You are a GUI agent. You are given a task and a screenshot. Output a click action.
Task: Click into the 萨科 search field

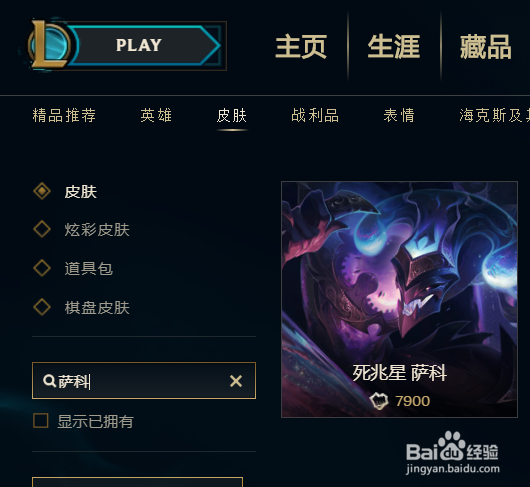pyautogui.click(x=144, y=381)
